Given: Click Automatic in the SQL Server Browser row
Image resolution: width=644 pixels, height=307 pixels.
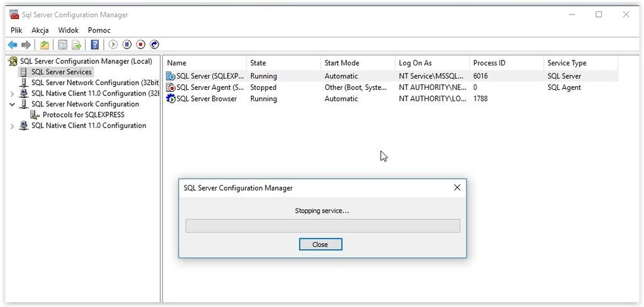Looking at the screenshot, I should (341, 99).
